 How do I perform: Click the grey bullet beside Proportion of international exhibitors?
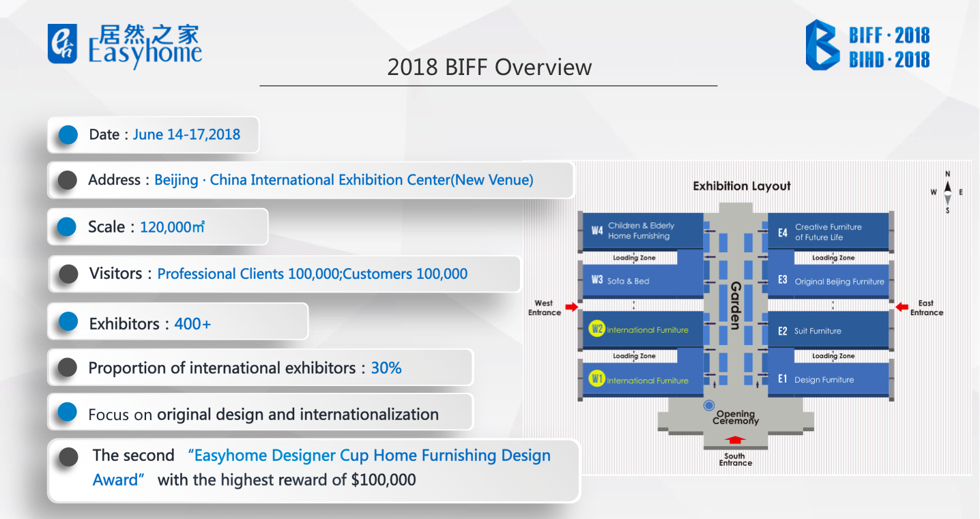point(67,368)
